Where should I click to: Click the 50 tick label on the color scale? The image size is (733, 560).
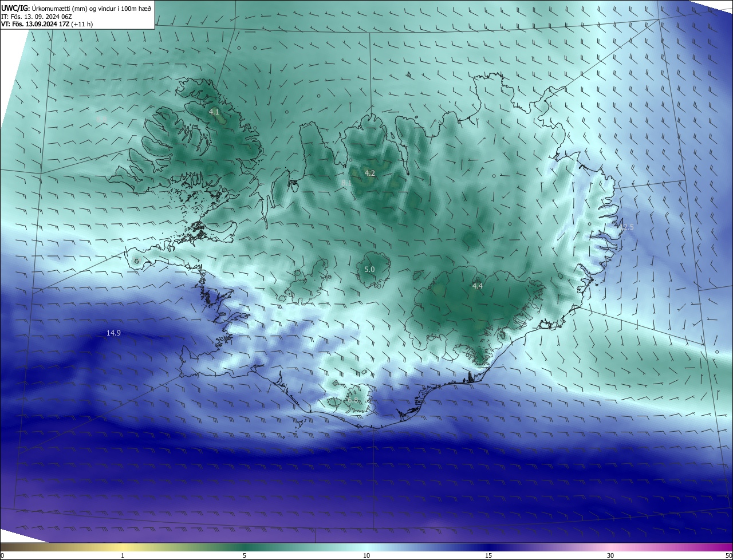728,555
